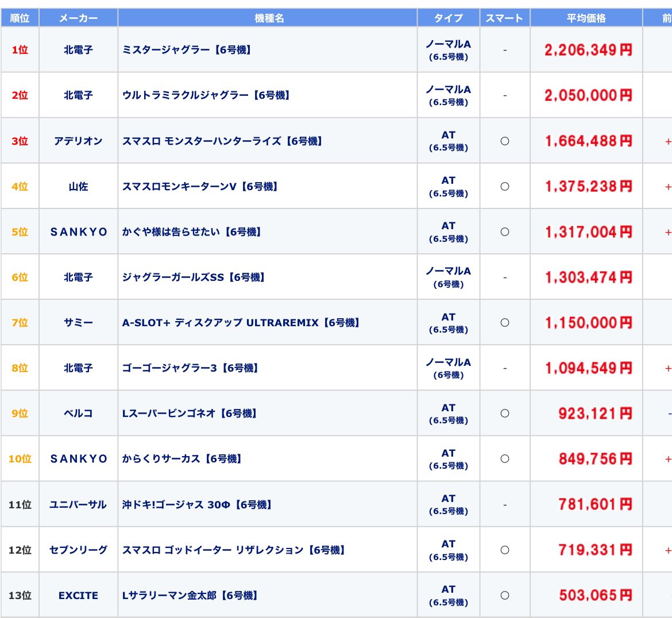Screen dimensions: 672x618
Task: Select price 1,375,238円
Action: pyautogui.click(x=588, y=187)
